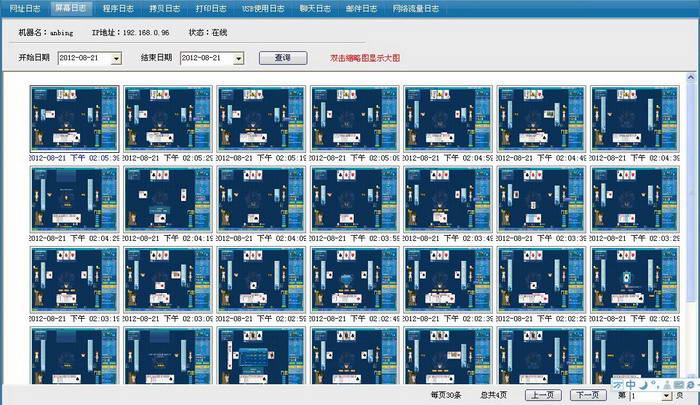Click the scrollbar up arrow
Screen dimensions: 700x405
[691, 77]
